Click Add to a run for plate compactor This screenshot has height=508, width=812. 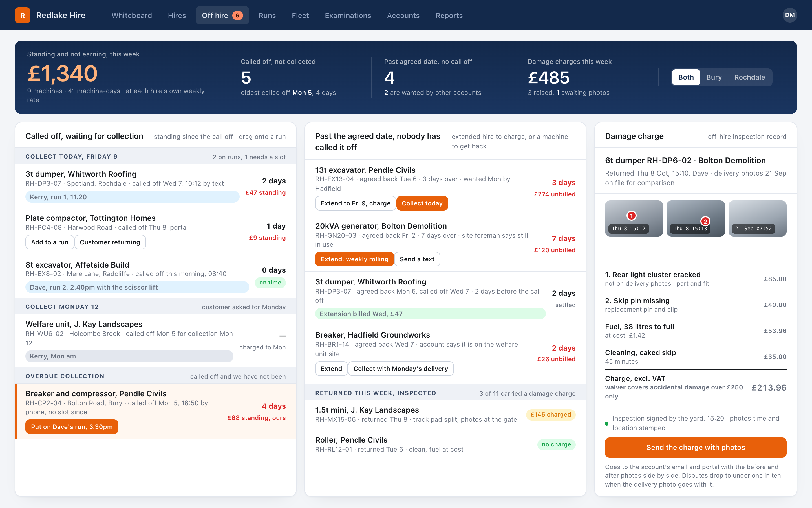50,242
